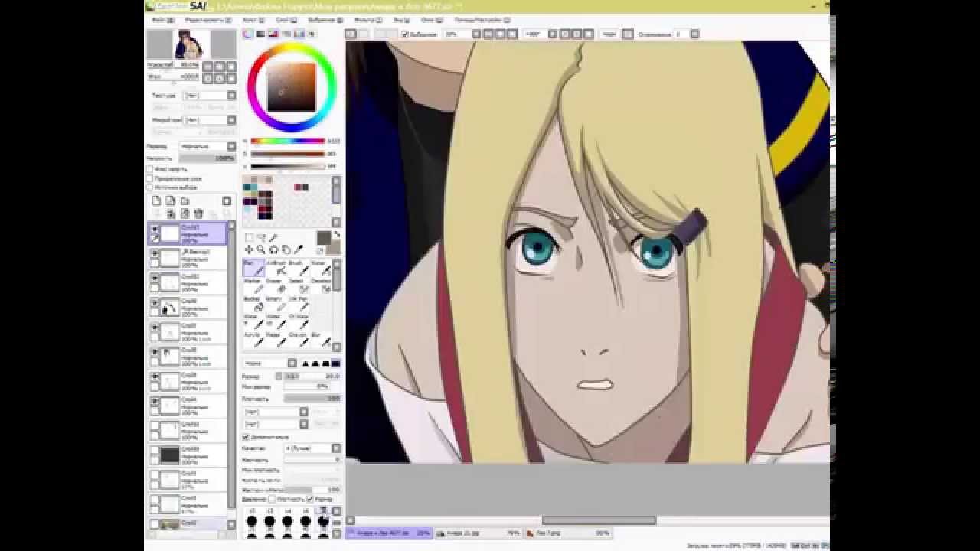The width and height of the screenshot is (980, 551).
Task: Select the zoom magnifier tool
Action: (x=261, y=249)
